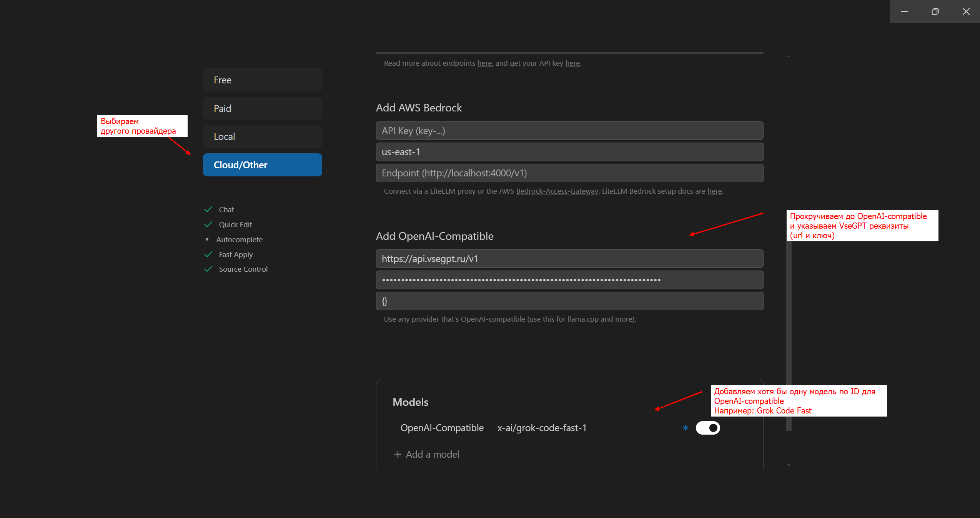Viewport: 980px width, 518px height.
Task: Click the Autocomplete feature item
Action: point(239,239)
